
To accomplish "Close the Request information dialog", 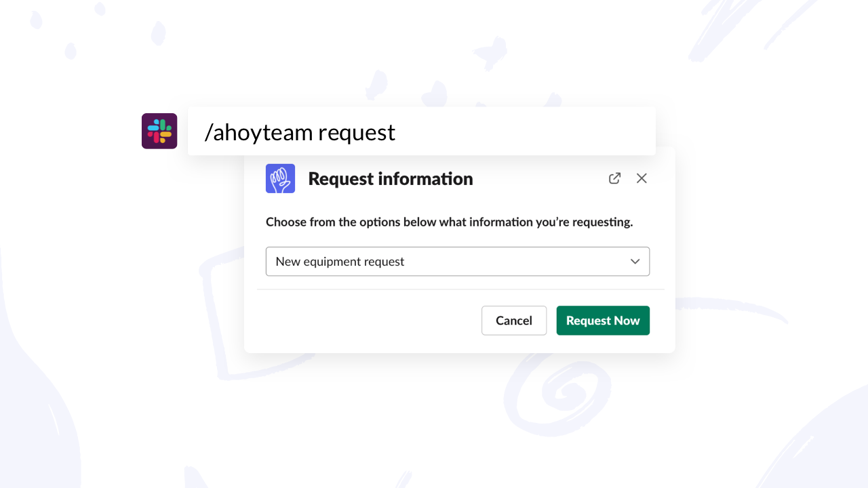I will (642, 178).
